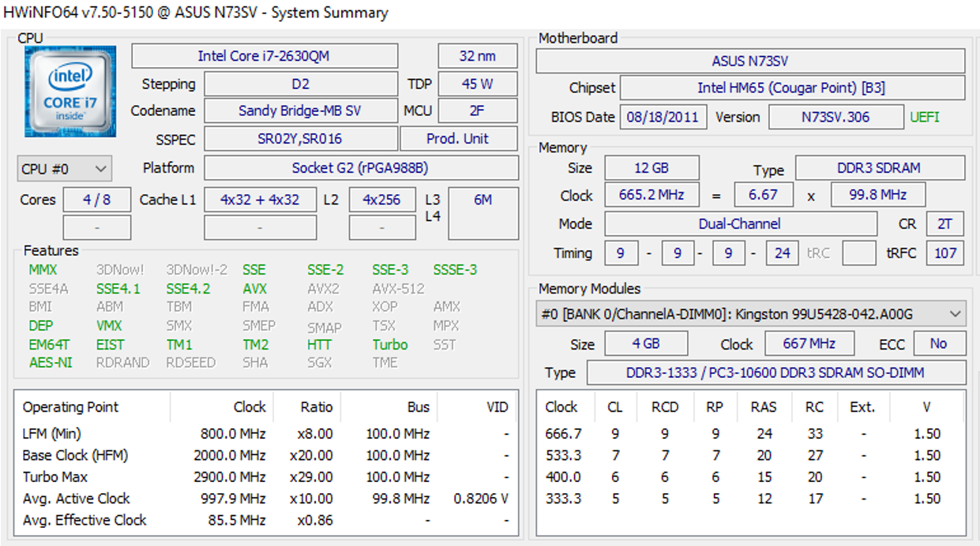Click the Intel Core i7 logo
Viewport: 980px width, 546px height.
(70, 91)
